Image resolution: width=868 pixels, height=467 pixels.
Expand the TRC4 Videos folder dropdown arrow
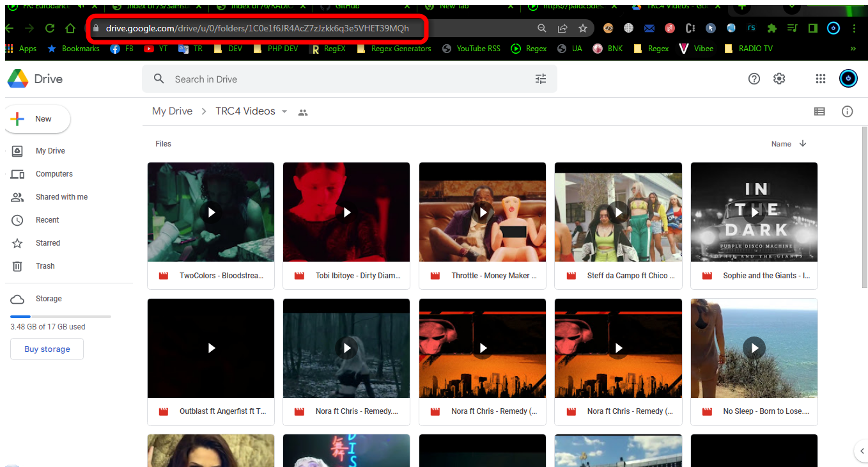tap(284, 111)
